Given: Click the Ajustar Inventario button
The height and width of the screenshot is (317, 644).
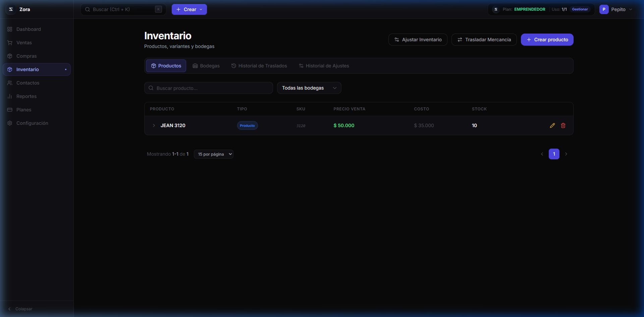Looking at the screenshot, I should [418, 40].
